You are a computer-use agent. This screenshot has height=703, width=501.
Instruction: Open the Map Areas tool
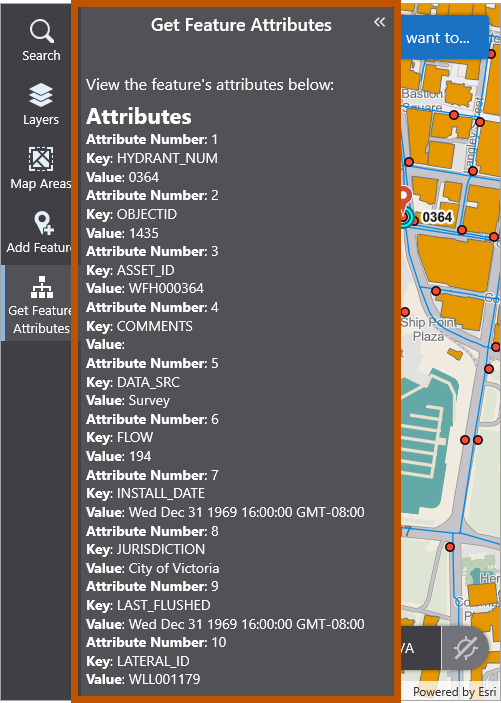[41, 168]
